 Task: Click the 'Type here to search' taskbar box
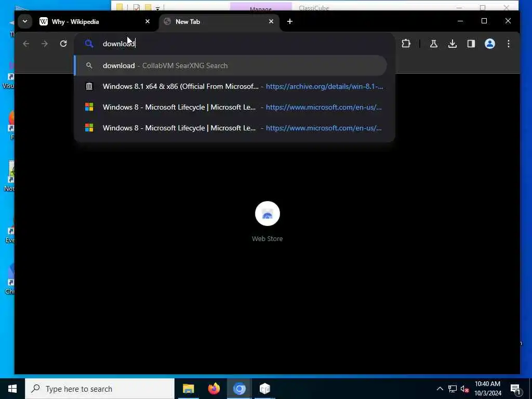click(x=100, y=389)
